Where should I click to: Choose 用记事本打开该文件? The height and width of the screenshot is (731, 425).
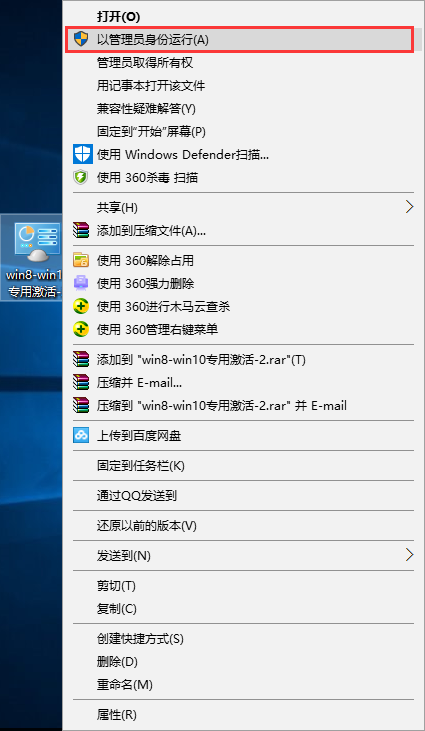point(151,86)
